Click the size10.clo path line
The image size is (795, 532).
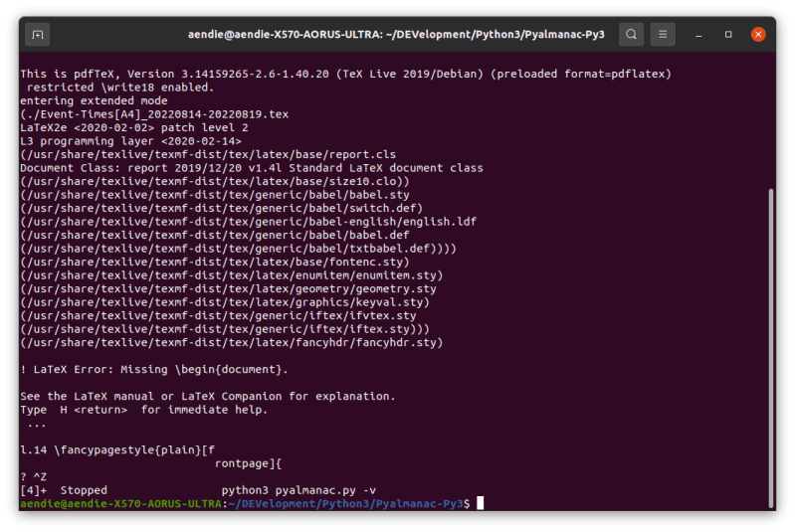tap(215, 181)
